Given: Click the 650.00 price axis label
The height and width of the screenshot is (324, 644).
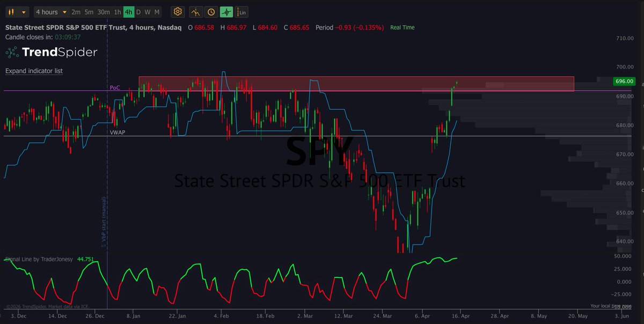Looking at the screenshot, I should point(625,212).
